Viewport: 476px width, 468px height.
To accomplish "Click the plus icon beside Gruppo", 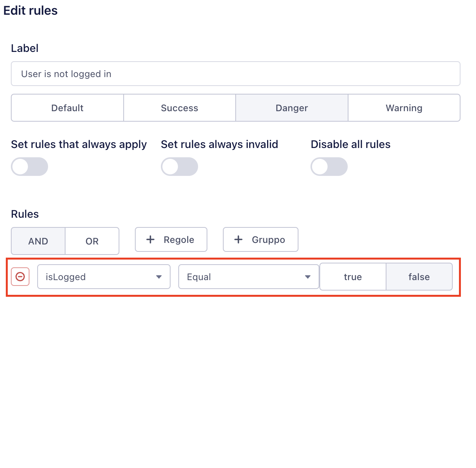I will (x=238, y=239).
